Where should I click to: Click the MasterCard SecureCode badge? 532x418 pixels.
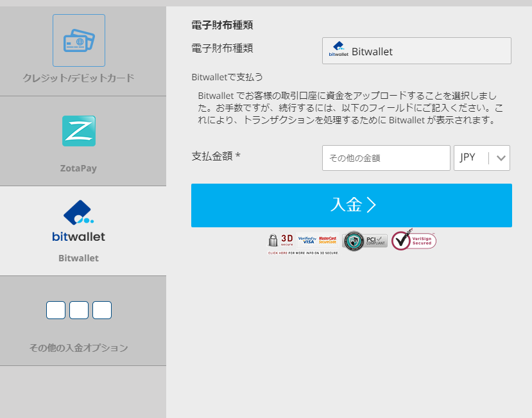(x=328, y=240)
